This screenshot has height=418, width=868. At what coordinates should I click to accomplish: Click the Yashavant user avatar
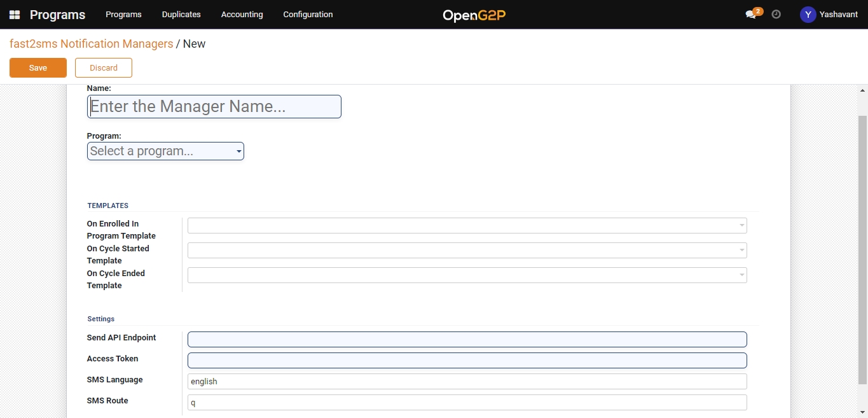[808, 15]
